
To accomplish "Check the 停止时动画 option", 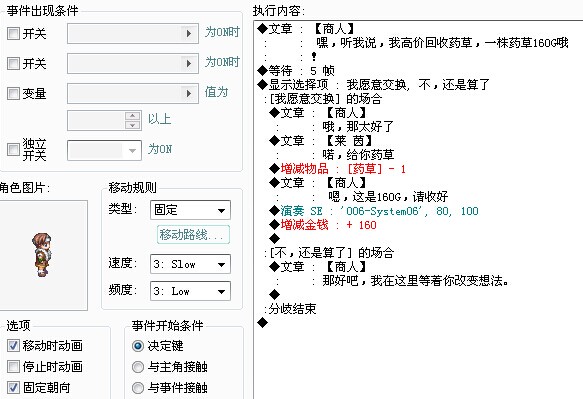I will click(x=13, y=366).
